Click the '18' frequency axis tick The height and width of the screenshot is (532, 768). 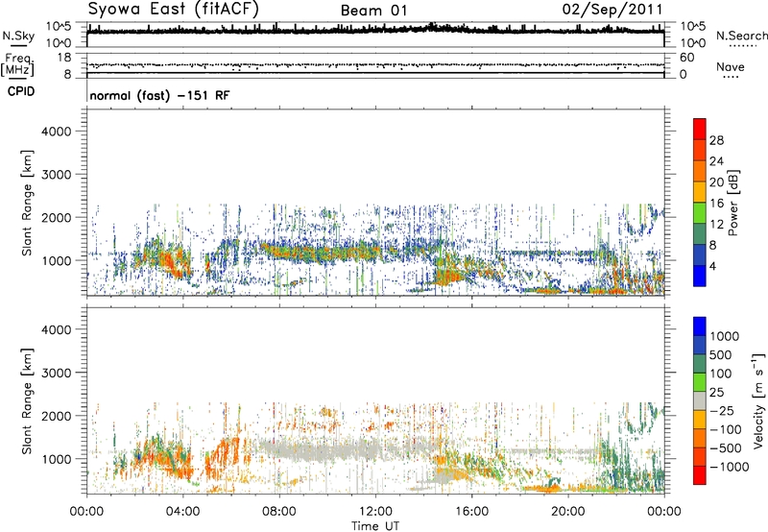[x=63, y=58]
